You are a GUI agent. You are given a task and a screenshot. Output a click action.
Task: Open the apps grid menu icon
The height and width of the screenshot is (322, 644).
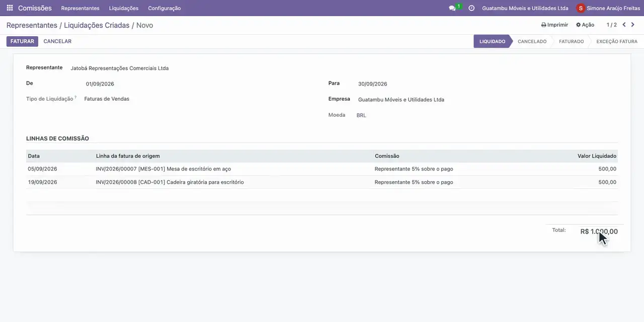coord(10,8)
